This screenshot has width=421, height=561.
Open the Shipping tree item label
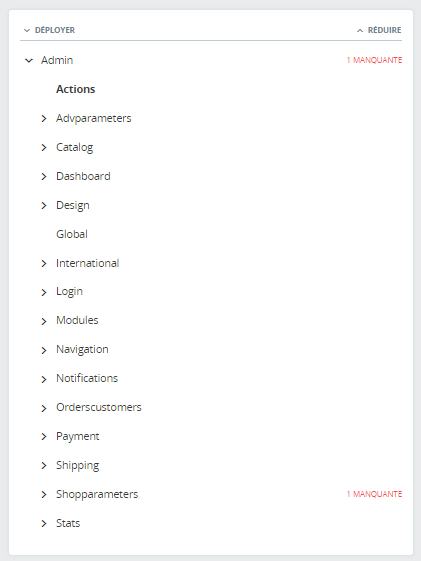(78, 465)
